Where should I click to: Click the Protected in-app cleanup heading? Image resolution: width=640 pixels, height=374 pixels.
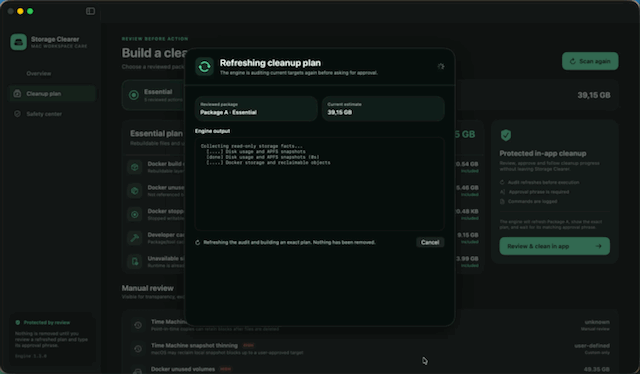543,154
